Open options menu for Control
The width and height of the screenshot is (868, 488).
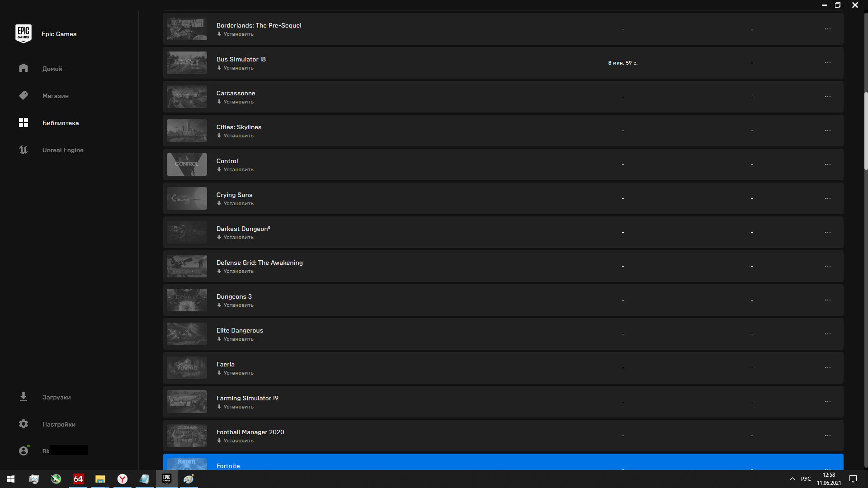pos(828,164)
